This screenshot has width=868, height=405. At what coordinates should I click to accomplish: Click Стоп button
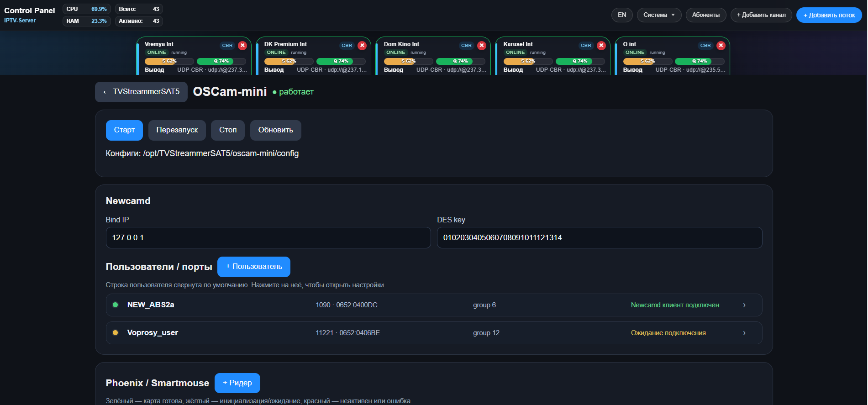228,130
